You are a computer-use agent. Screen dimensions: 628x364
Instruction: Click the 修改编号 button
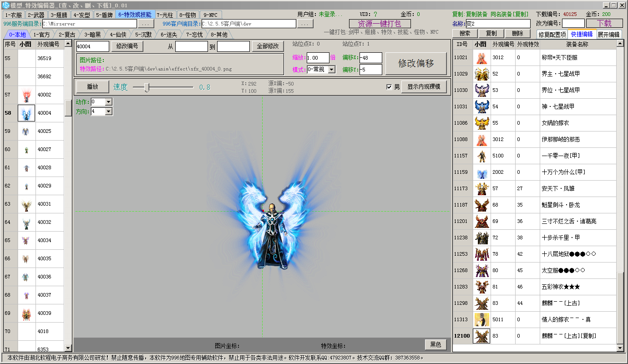tap(127, 46)
